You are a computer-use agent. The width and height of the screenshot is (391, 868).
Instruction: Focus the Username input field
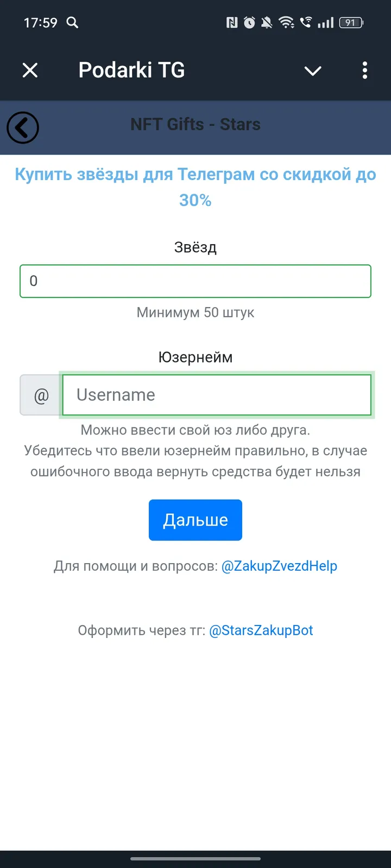point(217,395)
